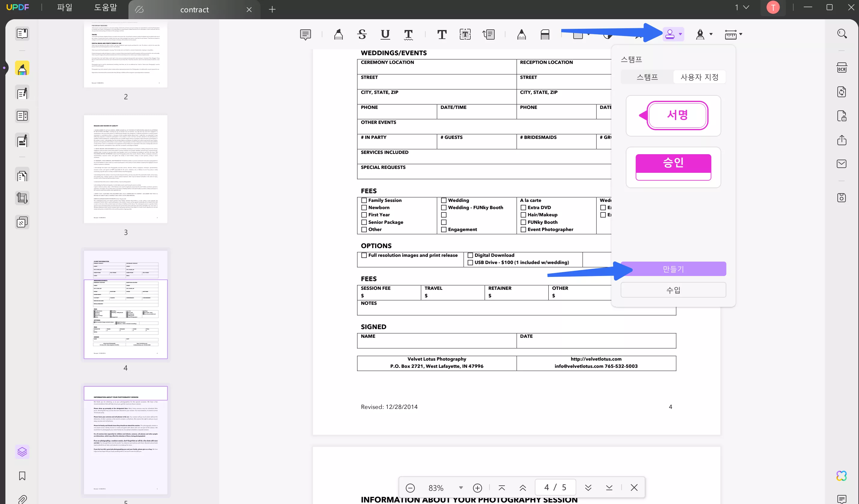Open the UPDF AI assistant icon
Image resolution: width=859 pixels, height=504 pixels.
842,476
